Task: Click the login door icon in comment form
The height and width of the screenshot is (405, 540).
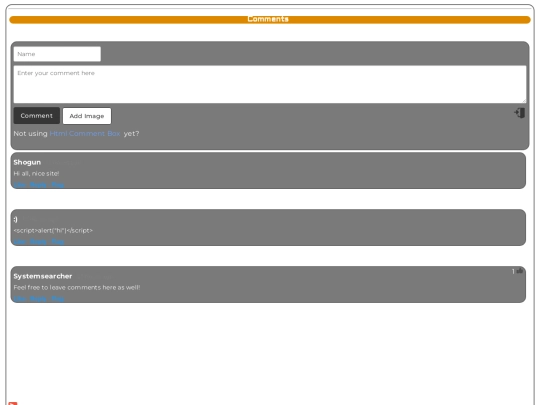Action: (x=520, y=113)
